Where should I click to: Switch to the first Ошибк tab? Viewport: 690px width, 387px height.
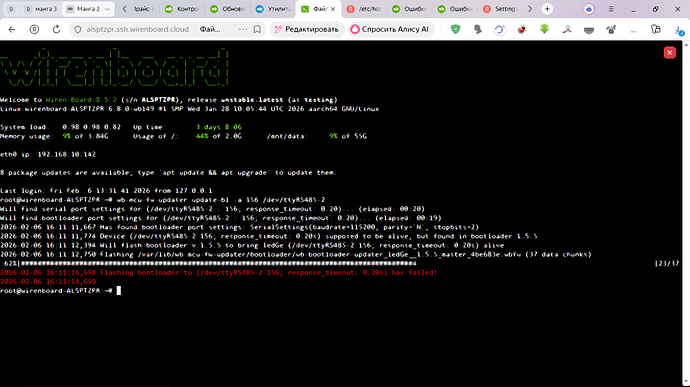point(409,9)
